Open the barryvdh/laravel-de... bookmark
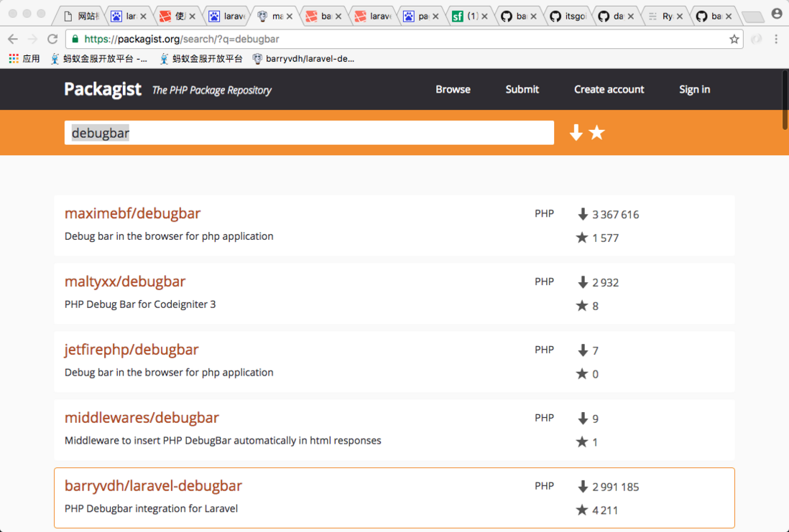Screen dimensions: 789x532 (303, 59)
